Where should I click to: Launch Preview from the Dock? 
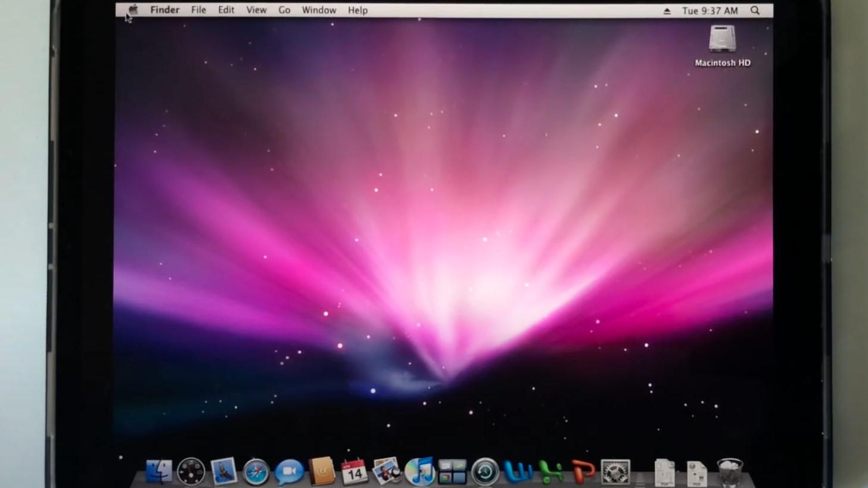386,472
